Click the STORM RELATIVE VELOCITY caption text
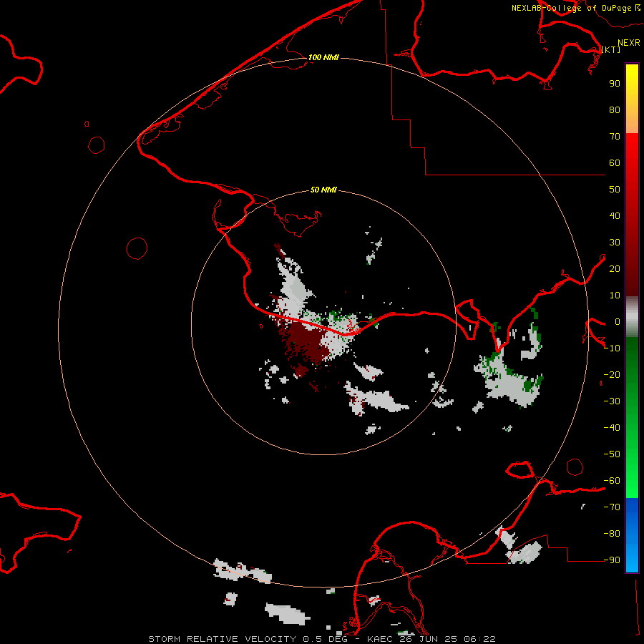Screen dimensions: 644x644 click(222, 639)
